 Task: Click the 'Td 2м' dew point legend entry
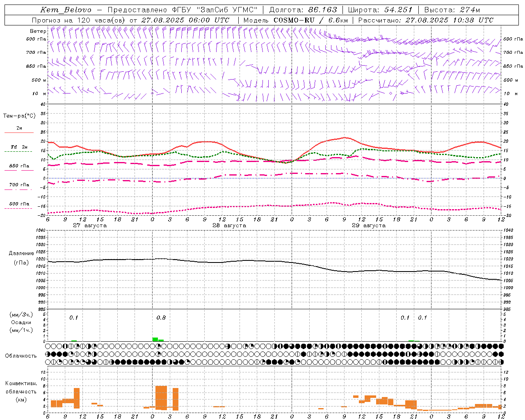(19, 147)
